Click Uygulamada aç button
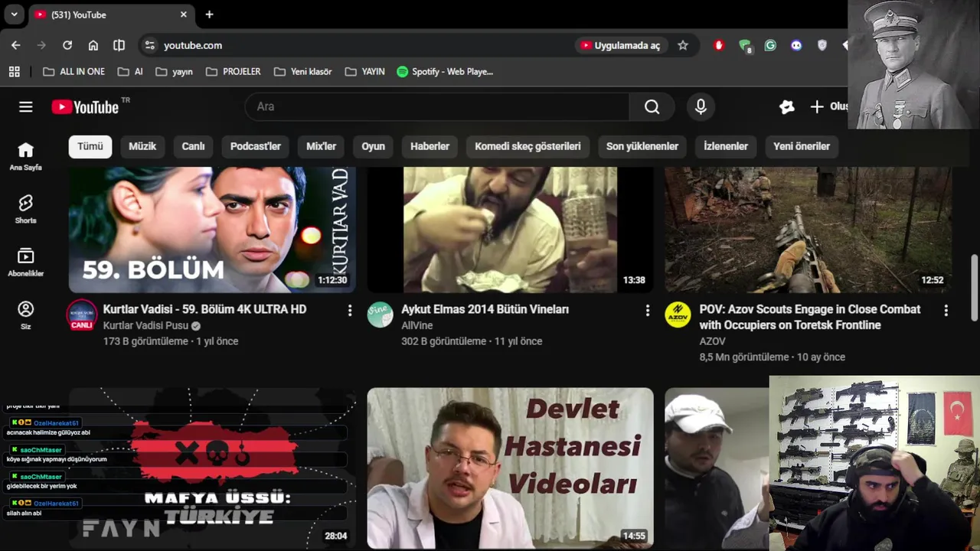980x551 pixels. [x=620, y=45]
